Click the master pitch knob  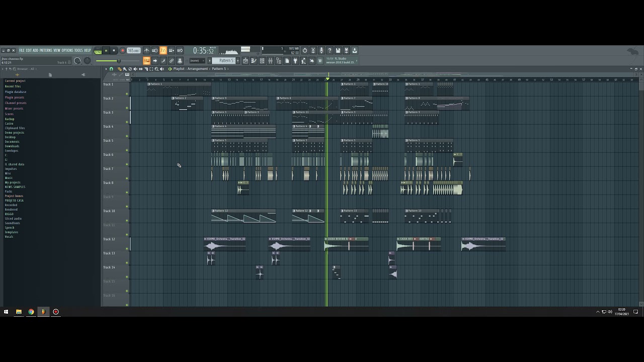pyautogui.click(x=87, y=61)
